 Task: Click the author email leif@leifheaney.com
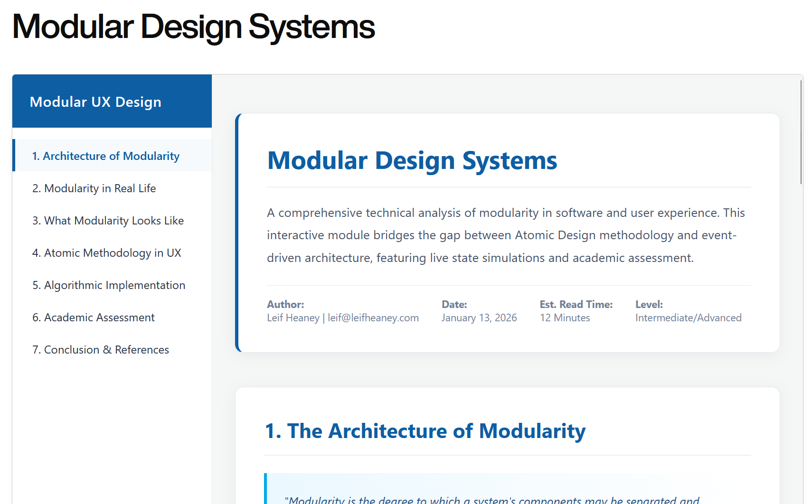pyautogui.click(x=373, y=317)
